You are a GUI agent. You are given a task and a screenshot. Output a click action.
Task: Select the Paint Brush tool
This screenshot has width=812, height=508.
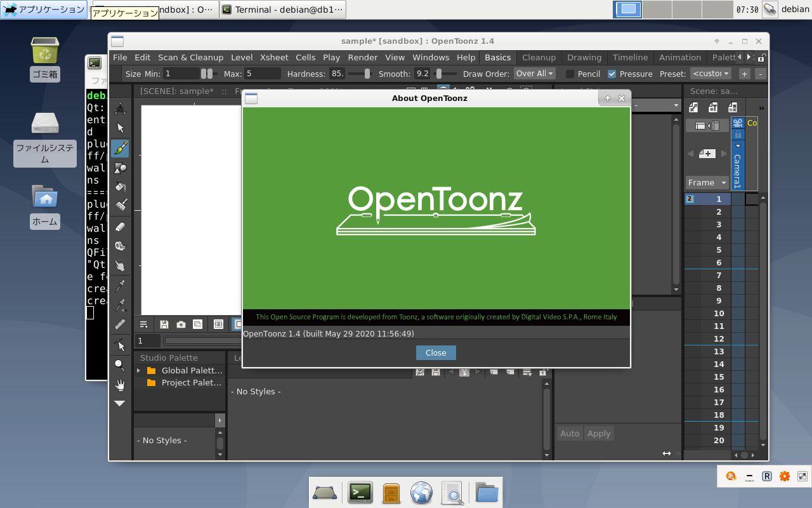click(x=120, y=205)
